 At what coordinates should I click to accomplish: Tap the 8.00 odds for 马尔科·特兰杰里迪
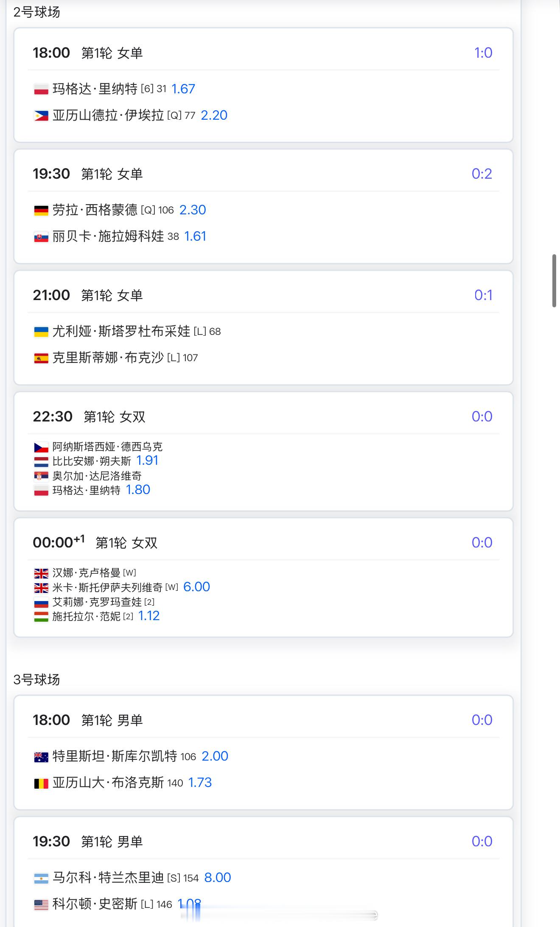click(x=217, y=878)
